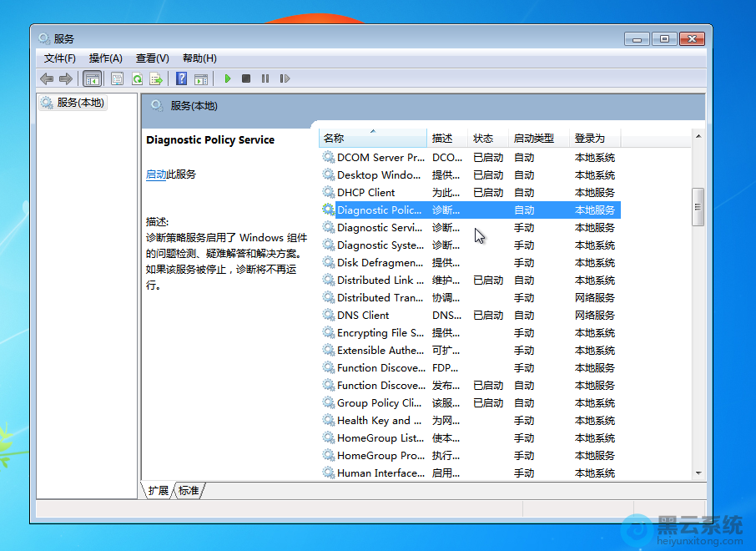The width and height of the screenshot is (756, 551).
Task: Click the Forward arrow in toolbar
Action: tap(66, 78)
